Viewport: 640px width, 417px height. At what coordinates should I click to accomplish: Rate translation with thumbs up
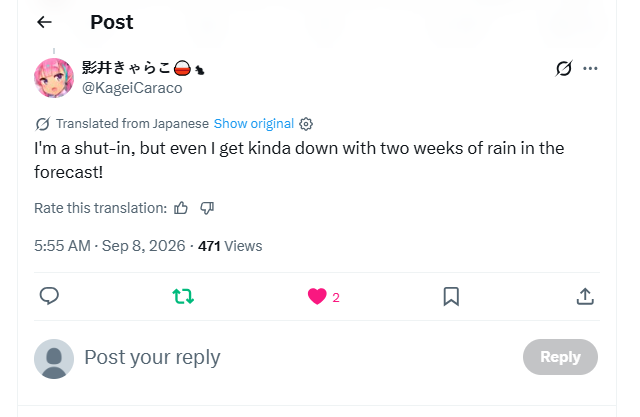(x=181, y=208)
